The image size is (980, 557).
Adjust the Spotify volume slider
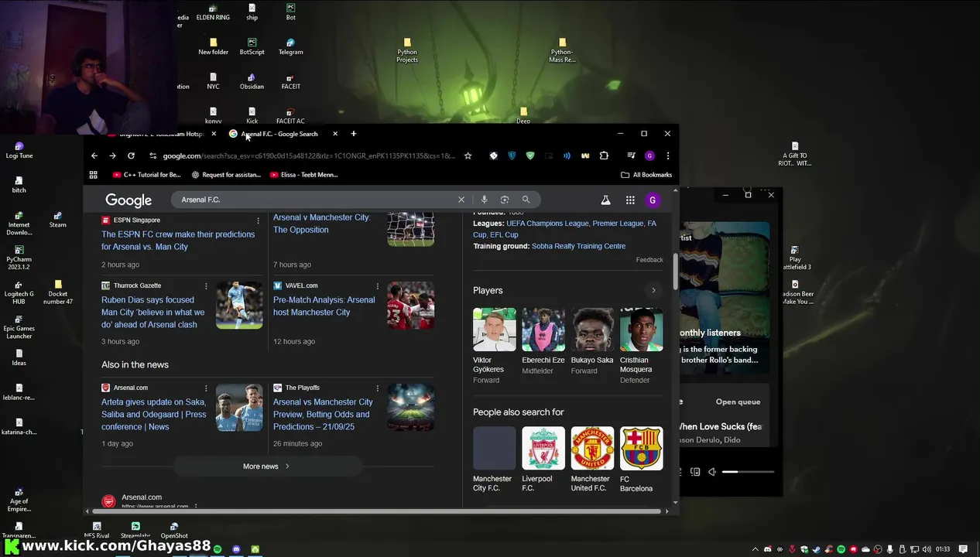[748, 472]
